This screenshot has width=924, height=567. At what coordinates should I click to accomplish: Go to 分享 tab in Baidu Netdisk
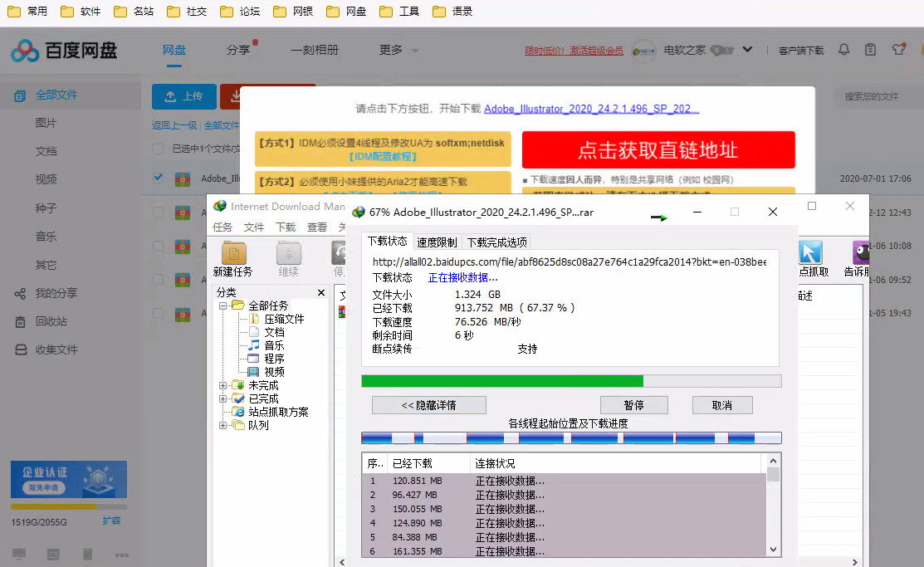(238, 50)
